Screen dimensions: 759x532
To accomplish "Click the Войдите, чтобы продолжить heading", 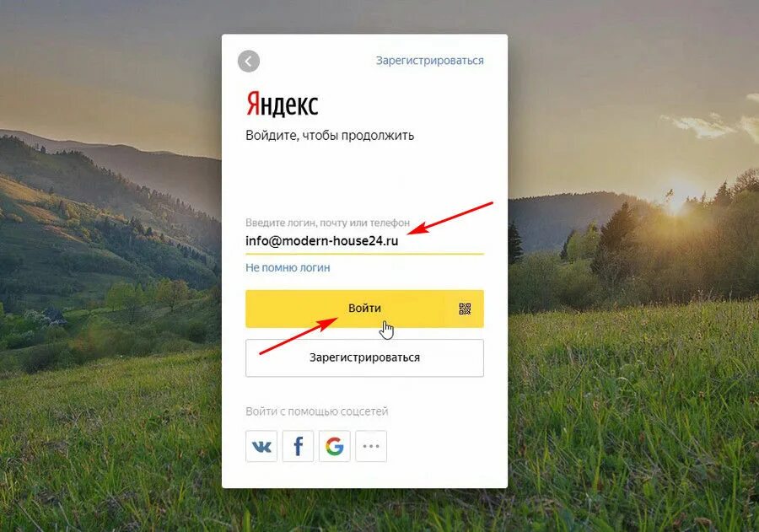I will [330, 136].
